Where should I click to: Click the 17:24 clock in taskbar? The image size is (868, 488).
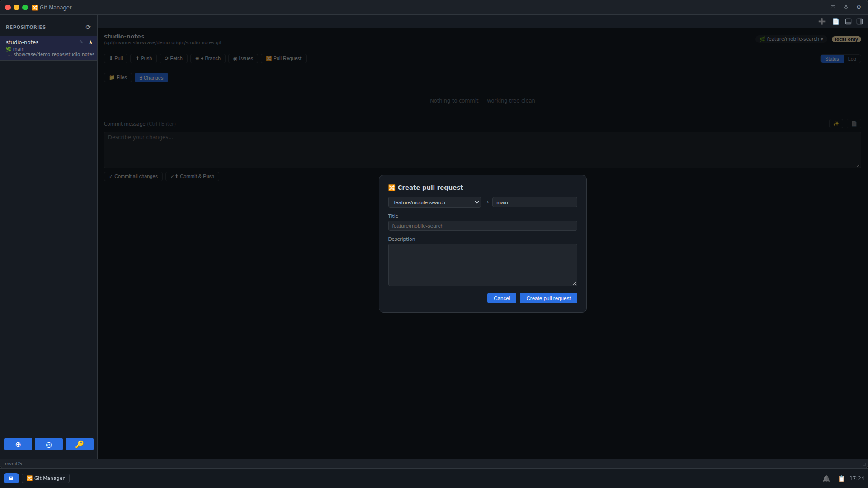click(x=857, y=479)
